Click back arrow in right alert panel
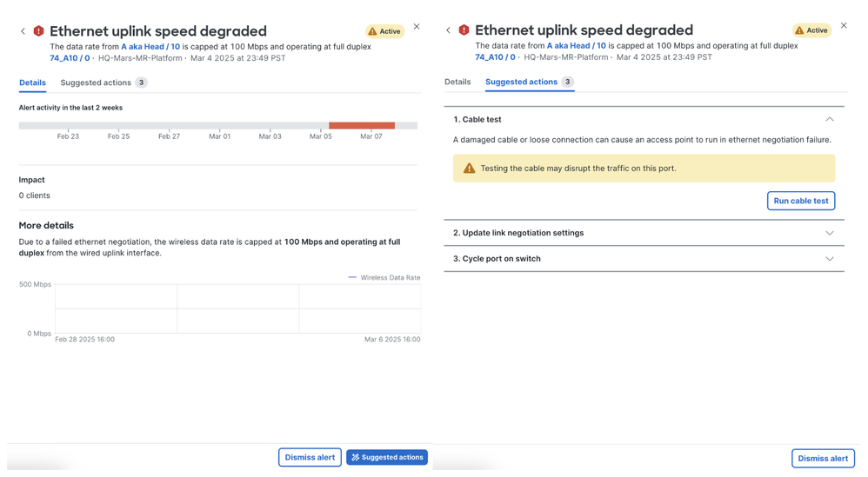 [449, 30]
